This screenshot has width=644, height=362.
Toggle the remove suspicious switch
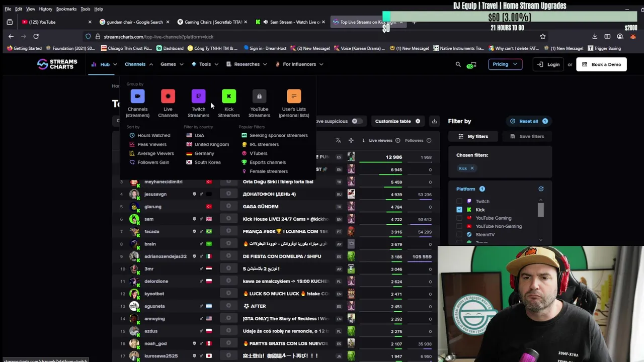tap(357, 121)
